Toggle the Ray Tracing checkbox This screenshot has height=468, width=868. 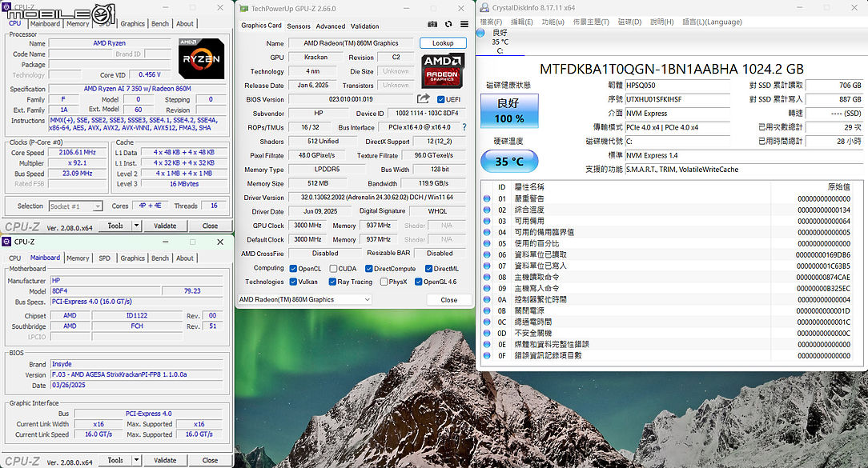click(332, 282)
